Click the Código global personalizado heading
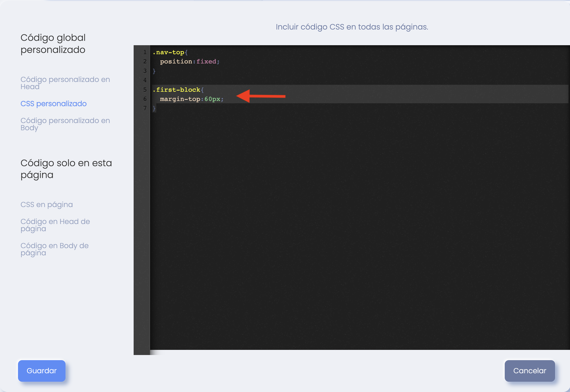This screenshot has height=392, width=570. tap(53, 44)
